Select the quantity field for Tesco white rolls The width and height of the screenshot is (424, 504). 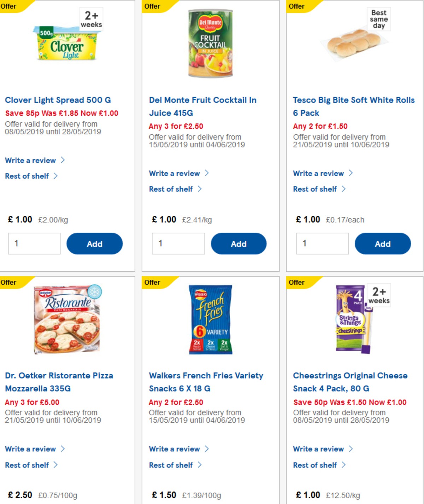point(322,243)
